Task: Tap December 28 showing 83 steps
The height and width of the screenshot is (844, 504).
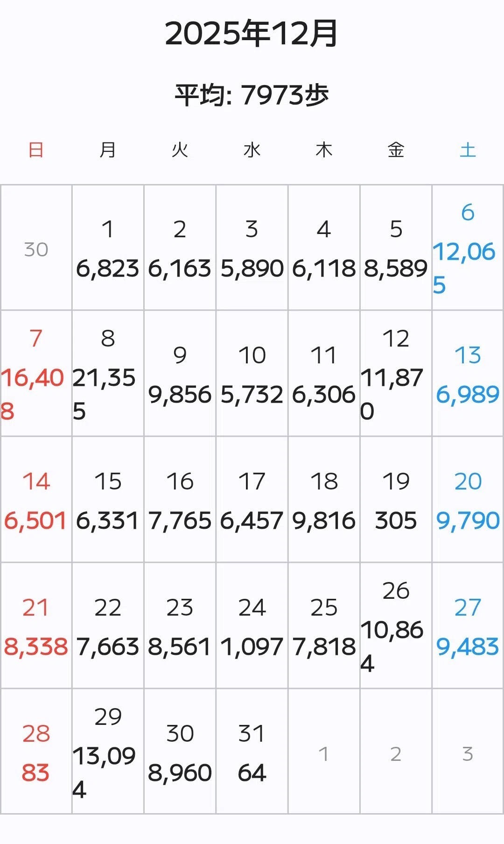Action: [x=36, y=752]
